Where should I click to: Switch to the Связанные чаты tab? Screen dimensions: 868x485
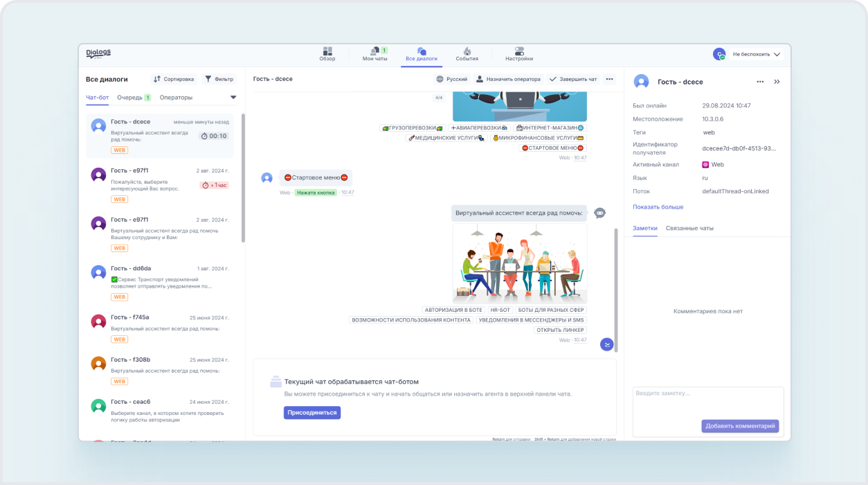(x=689, y=228)
